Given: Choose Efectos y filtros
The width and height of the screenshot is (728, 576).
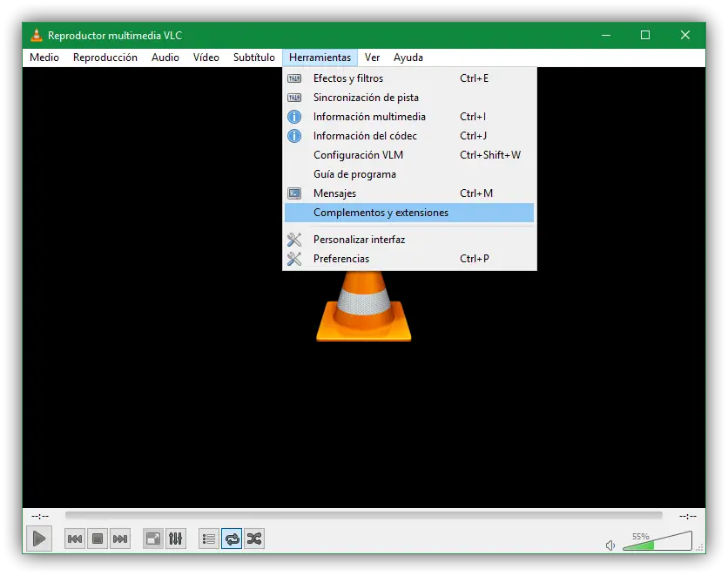Looking at the screenshot, I should 409,78.
